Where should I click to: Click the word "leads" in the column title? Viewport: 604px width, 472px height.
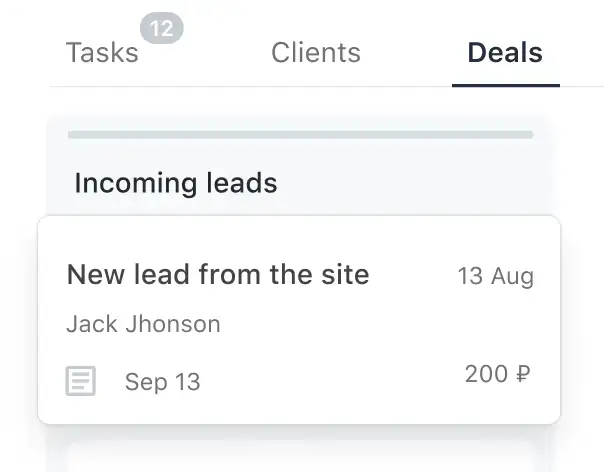240,184
